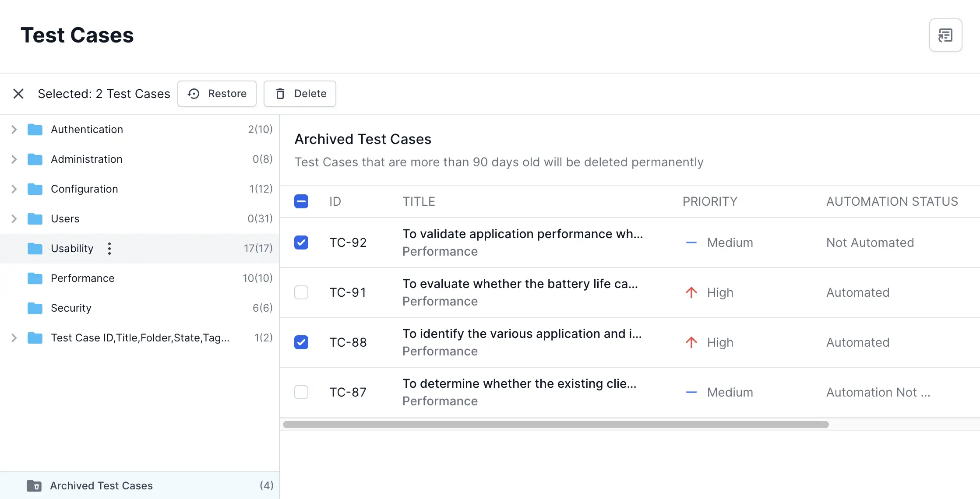Open the Administration folder in tree
The image size is (980, 499).
click(x=87, y=159)
